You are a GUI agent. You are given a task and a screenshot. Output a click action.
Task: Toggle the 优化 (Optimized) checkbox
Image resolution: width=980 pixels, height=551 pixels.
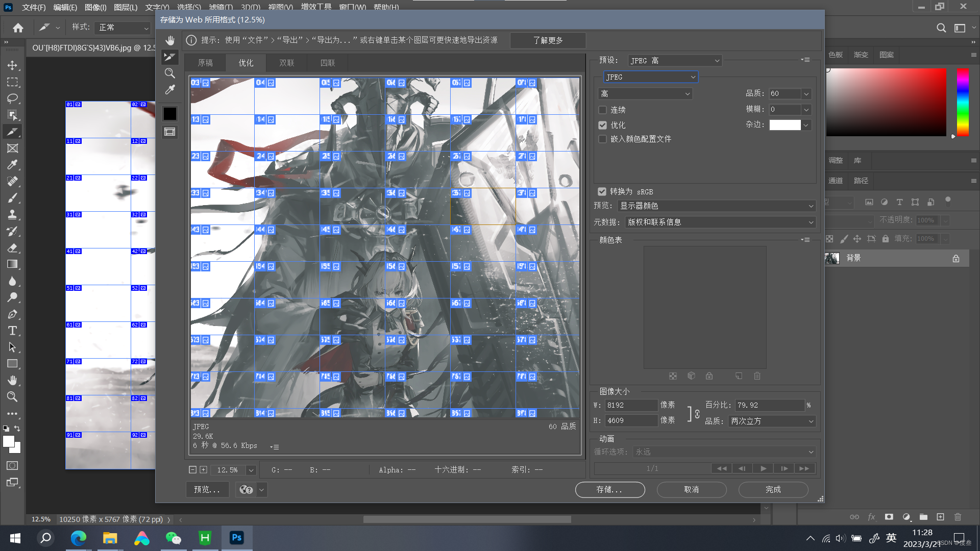(x=602, y=125)
